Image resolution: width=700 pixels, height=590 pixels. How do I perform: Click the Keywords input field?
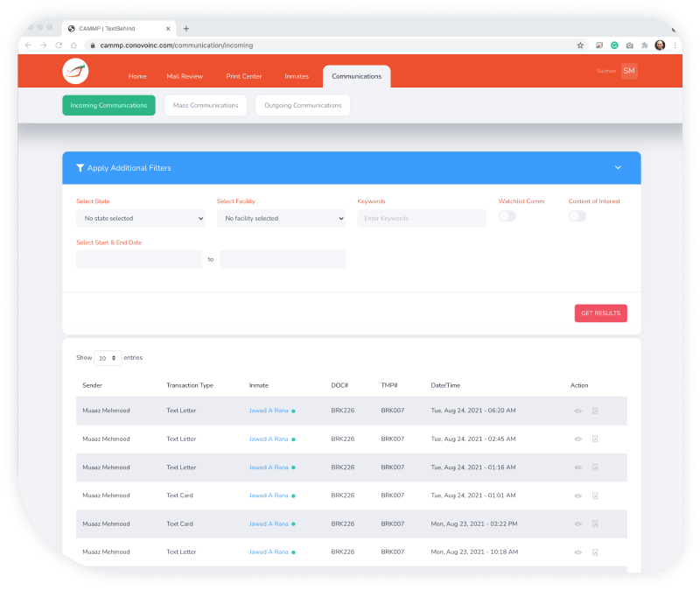(x=421, y=219)
